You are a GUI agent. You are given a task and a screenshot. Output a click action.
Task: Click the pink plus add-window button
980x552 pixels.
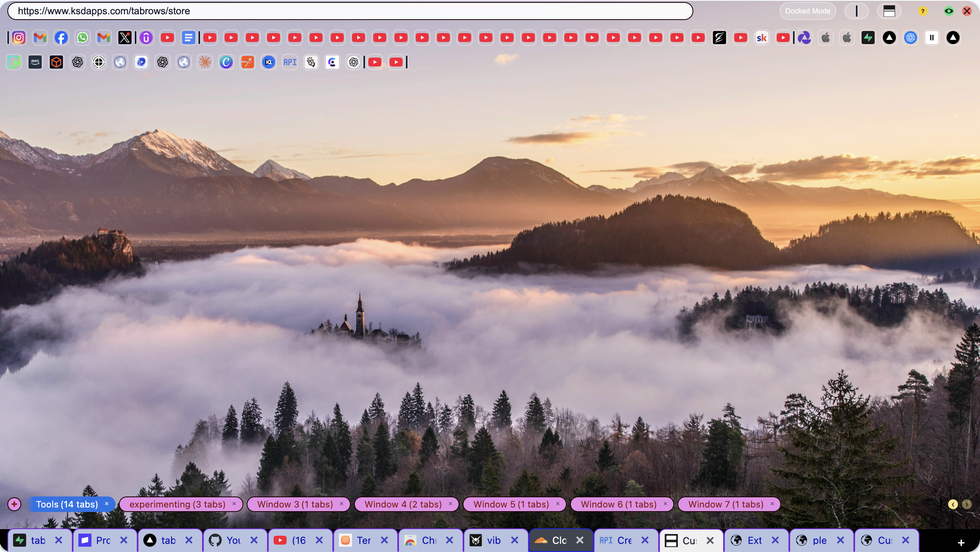(x=14, y=504)
